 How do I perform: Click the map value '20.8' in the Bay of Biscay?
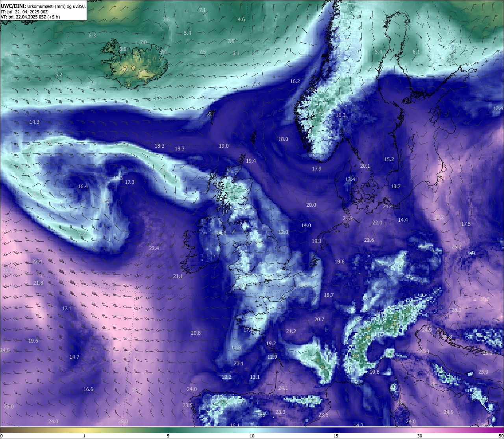(x=196, y=333)
